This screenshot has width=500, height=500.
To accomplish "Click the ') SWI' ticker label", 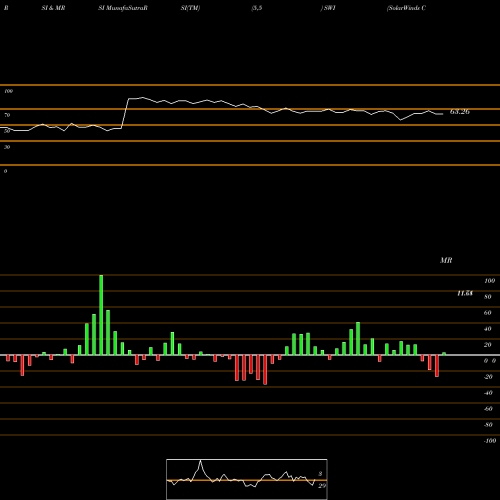I will tap(328, 8).
